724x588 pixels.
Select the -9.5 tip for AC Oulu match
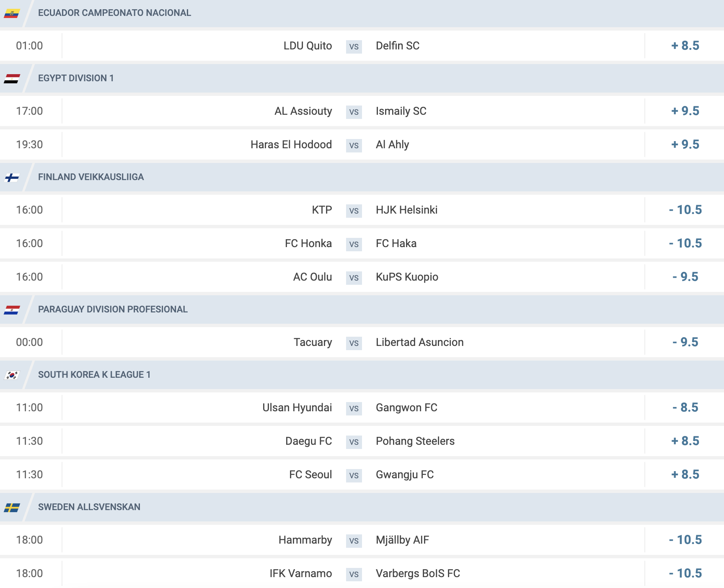pyautogui.click(x=685, y=277)
